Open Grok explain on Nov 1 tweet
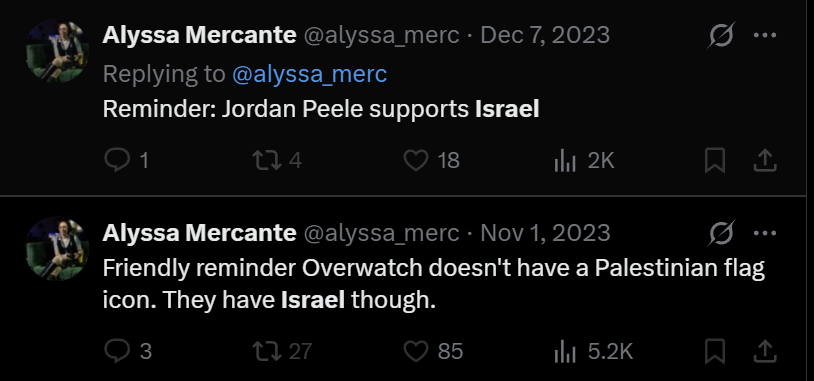Viewport: 814px width, 381px height. coord(721,233)
